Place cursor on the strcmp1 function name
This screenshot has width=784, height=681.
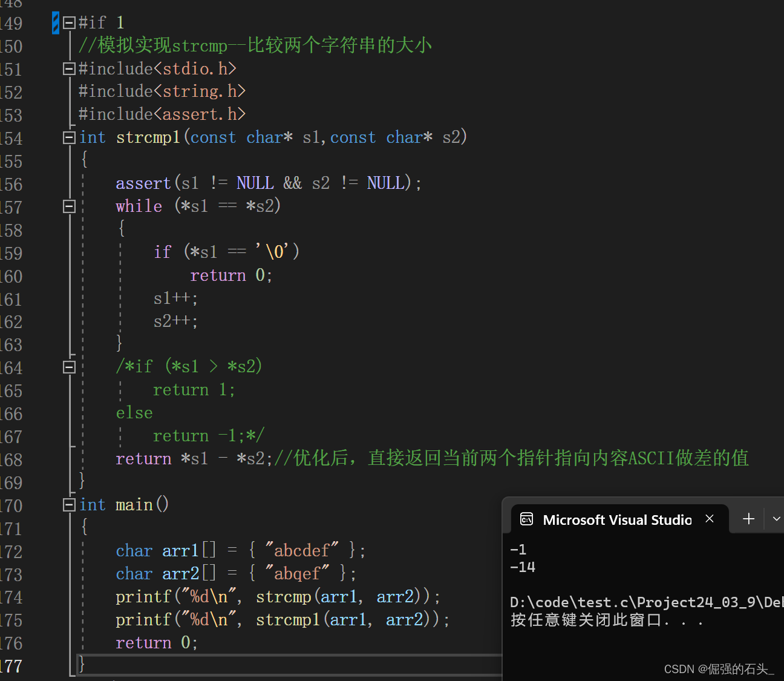pyautogui.click(x=148, y=137)
